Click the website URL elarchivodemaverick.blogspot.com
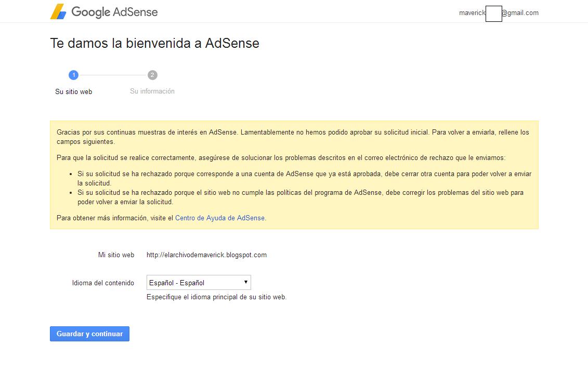This screenshot has width=588, height=371. click(206, 255)
